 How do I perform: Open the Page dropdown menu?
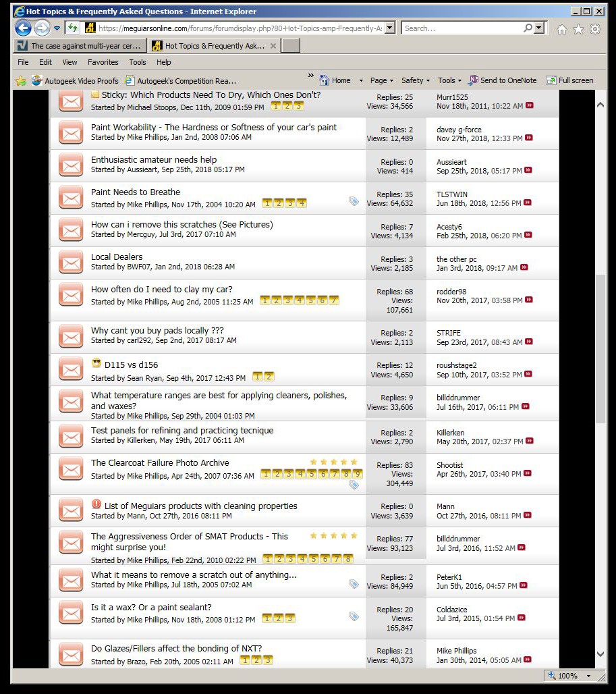(382, 80)
